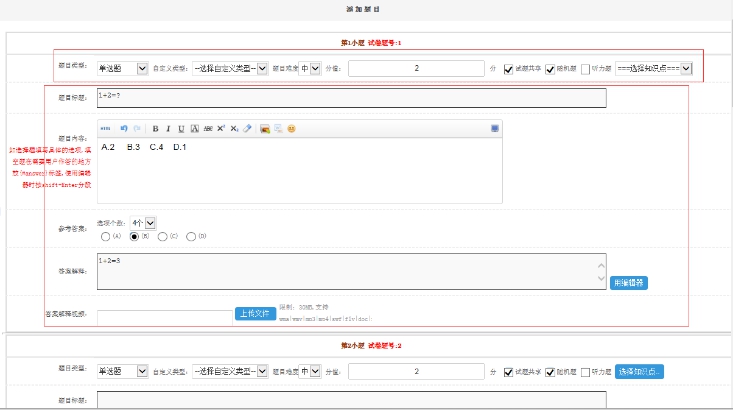Toggle the 试题共享 checkbox in question 1
734x410 pixels.
click(509, 69)
